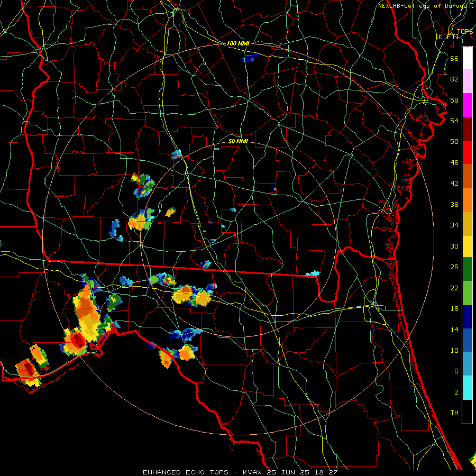Click the '38' legend value
Screen dimensions: 476x476
[454, 205]
